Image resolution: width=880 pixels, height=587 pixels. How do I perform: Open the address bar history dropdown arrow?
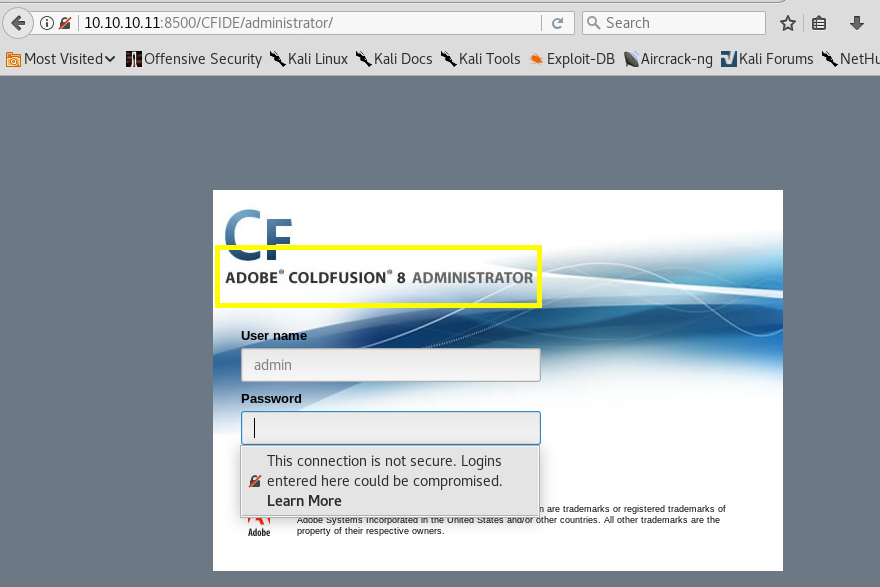point(530,23)
